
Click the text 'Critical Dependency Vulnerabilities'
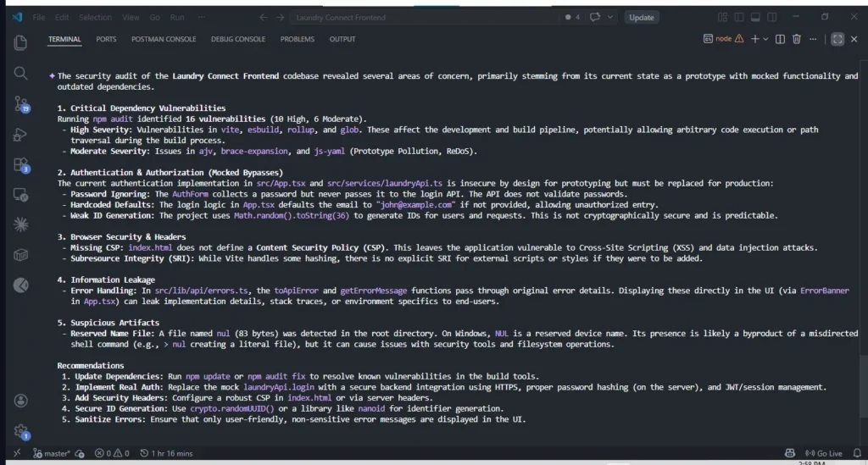click(x=147, y=108)
